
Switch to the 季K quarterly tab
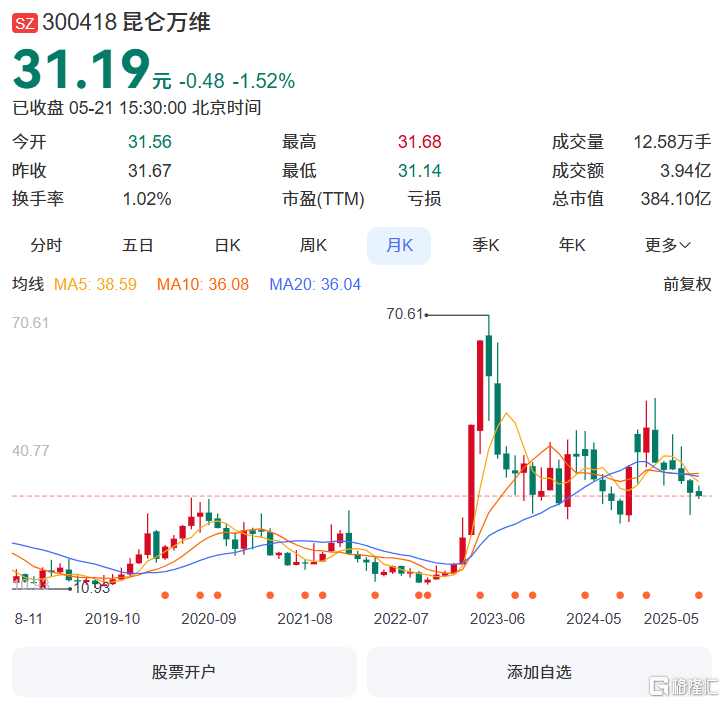pos(486,245)
